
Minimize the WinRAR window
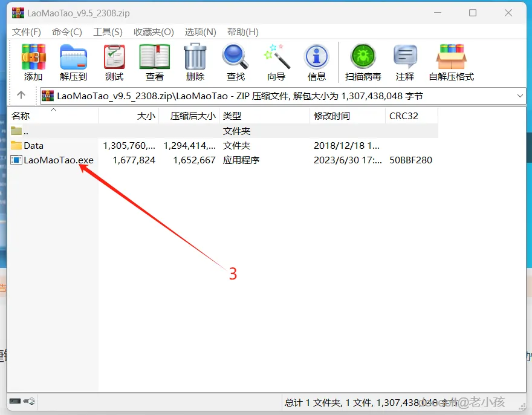(x=438, y=13)
